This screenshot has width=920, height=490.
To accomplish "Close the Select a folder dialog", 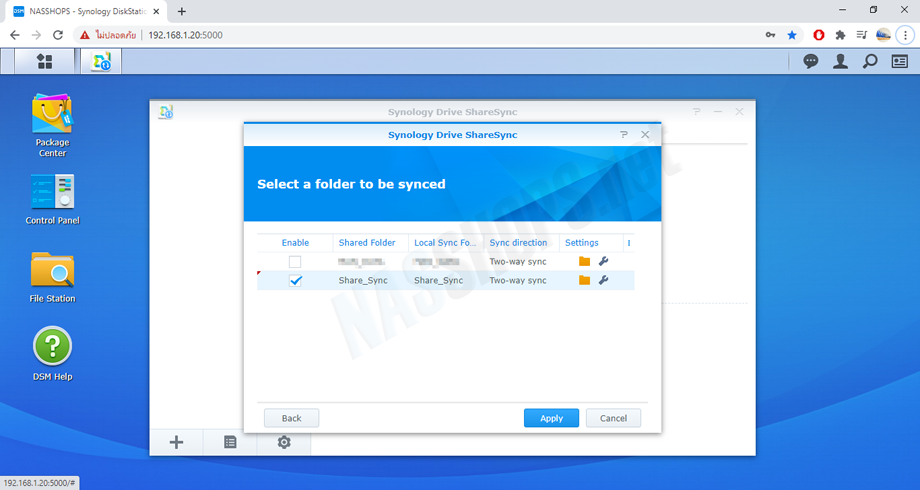I will [645, 134].
